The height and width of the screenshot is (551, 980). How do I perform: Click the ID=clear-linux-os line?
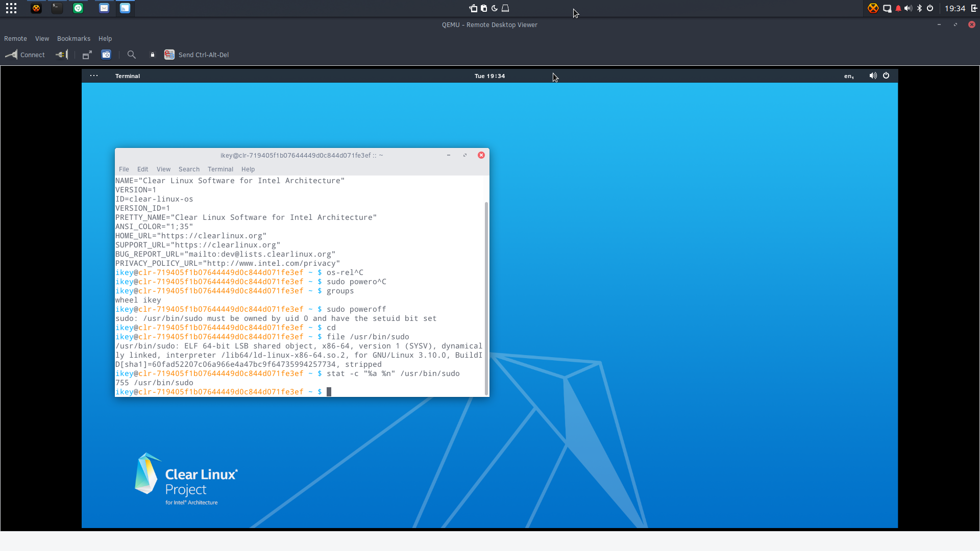154,199
